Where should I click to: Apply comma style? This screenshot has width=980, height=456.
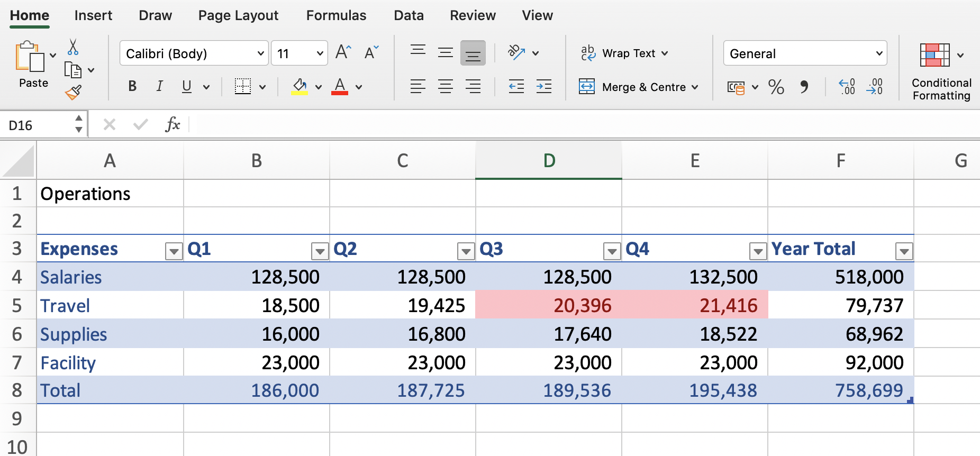[804, 87]
